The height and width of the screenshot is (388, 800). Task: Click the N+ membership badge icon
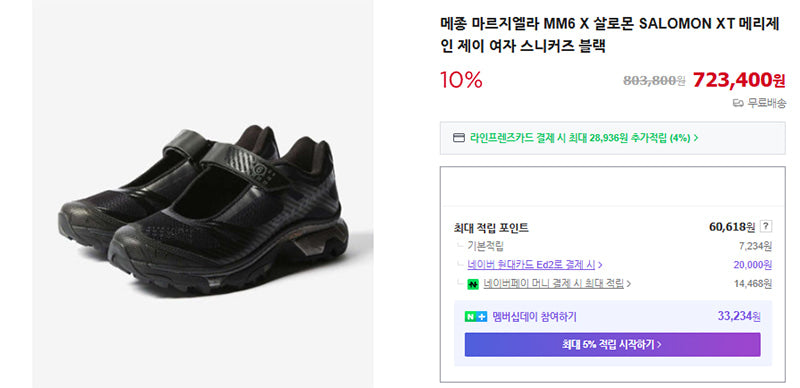pyautogui.click(x=476, y=317)
